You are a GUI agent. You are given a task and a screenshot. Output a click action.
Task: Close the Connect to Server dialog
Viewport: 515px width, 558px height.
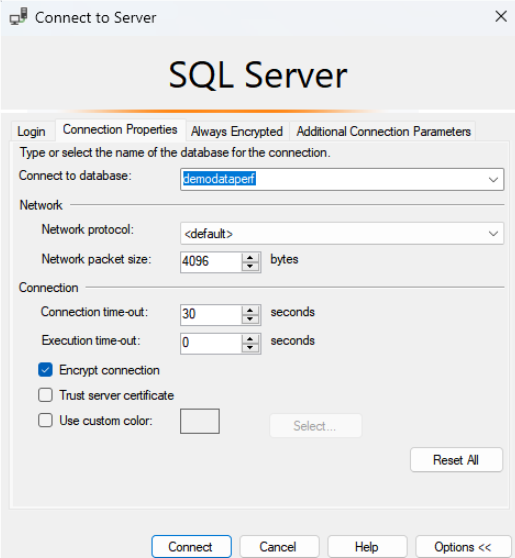[500, 16]
